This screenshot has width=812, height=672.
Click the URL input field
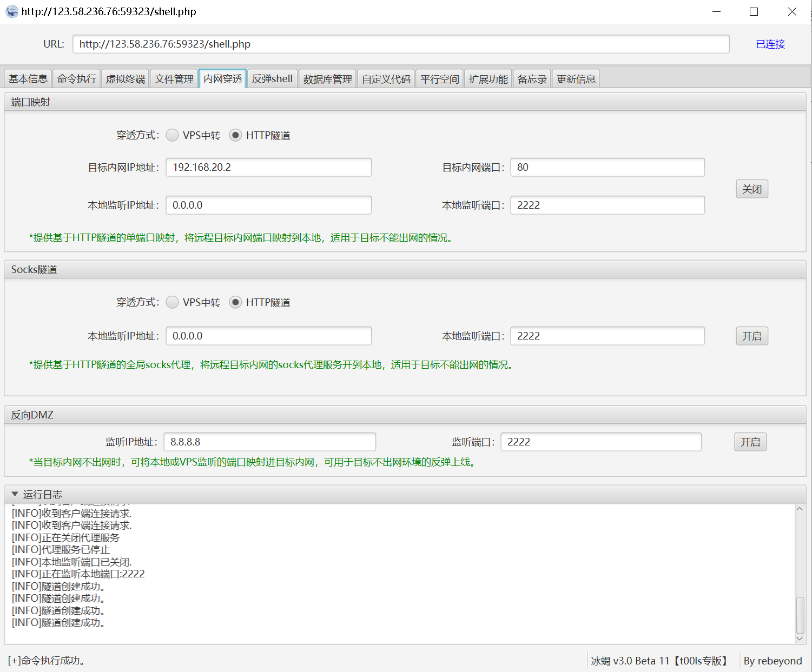401,44
